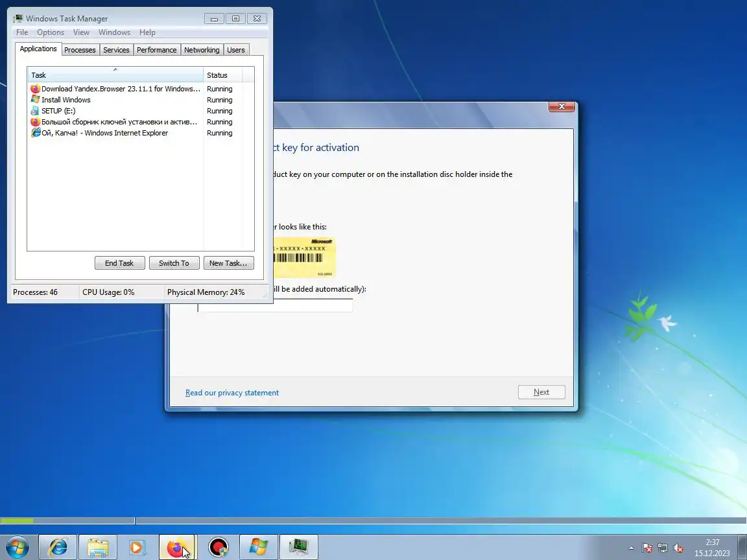Image resolution: width=747 pixels, height=560 pixels.
Task: Switch to the Services tab
Action: [116, 50]
